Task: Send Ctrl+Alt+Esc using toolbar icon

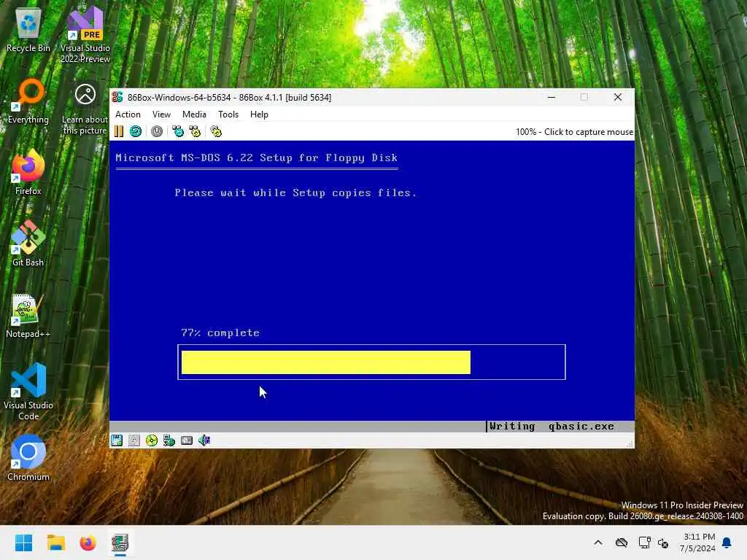Action: click(195, 131)
